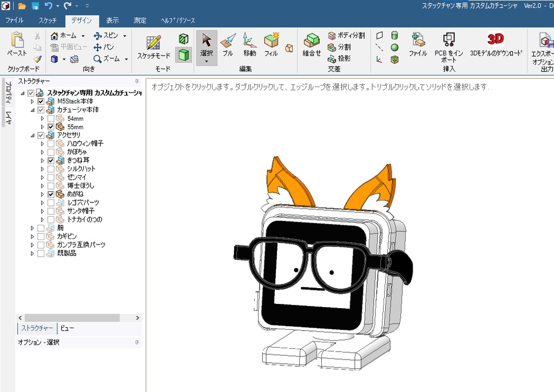Expand the ガンプラ互換パーツ node

(32, 245)
